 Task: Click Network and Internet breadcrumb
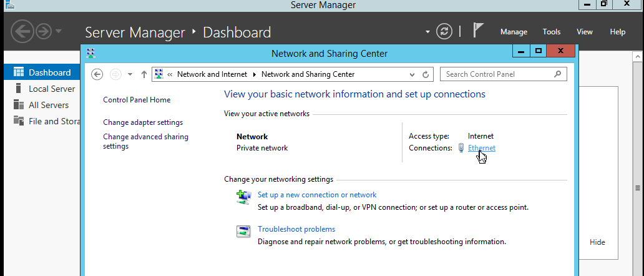(212, 74)
